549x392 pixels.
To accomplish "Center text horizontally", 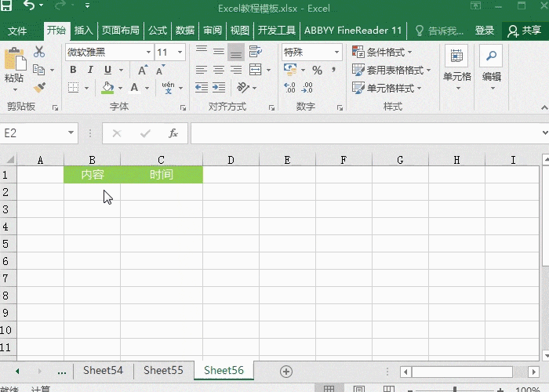I will coord(219,70).
